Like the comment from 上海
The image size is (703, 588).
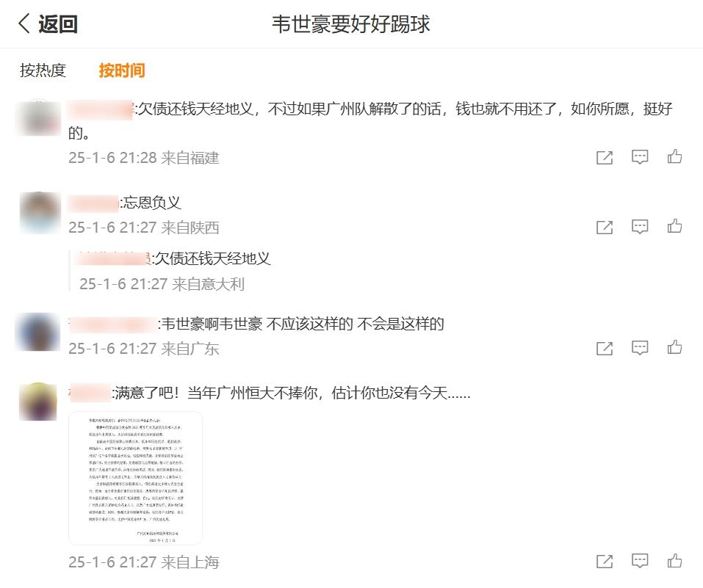point(674,561)
